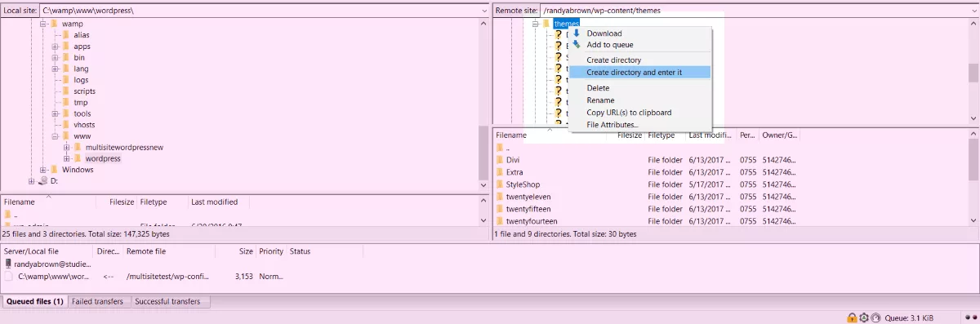Click the twentyeleven folder icon
The height and width of the screenshot is (324, 980).
500,197
